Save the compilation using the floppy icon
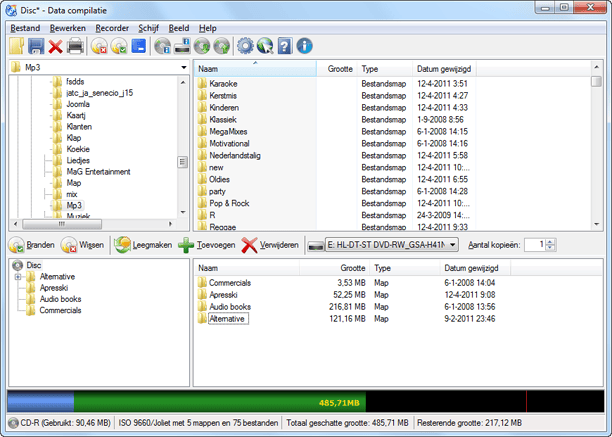612x437 pixels. tap(36, 46)
